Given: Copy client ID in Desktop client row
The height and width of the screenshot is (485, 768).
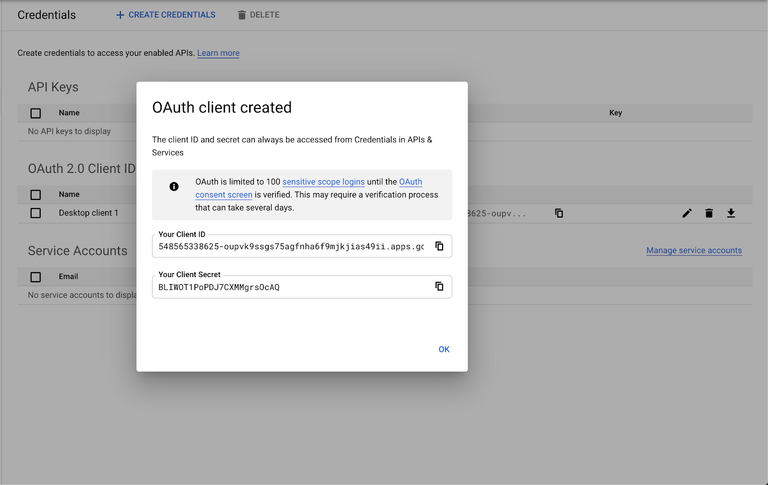Looking at the screenshot, I should coord(559,213).
